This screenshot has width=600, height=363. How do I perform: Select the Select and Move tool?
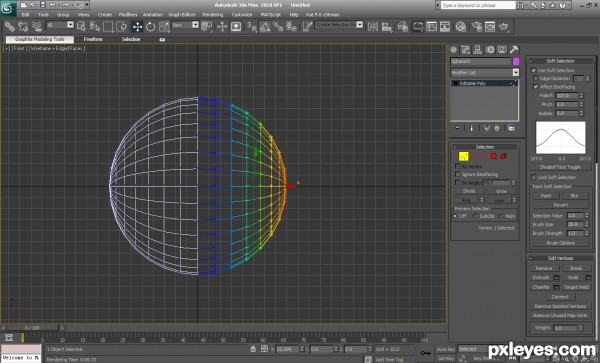tap(137, 26)
